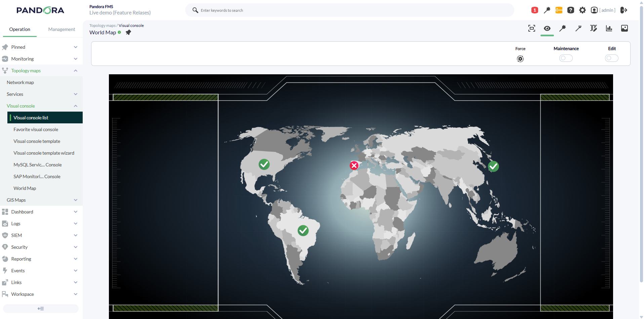Click the red error status marker on Spain
This screenshot has height=319, width=644.
[x=354, y=165]
